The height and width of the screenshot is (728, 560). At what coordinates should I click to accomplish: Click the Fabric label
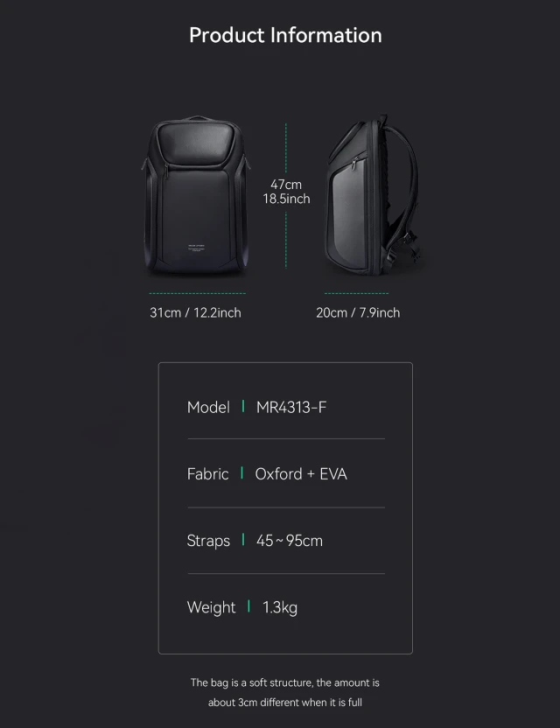(207, 474)
